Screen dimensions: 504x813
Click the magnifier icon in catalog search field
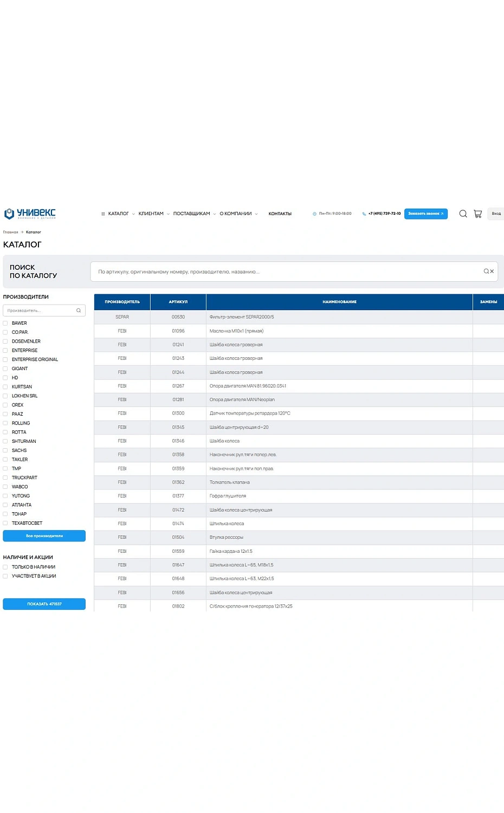pyautogui.click(x=486, y=272)
